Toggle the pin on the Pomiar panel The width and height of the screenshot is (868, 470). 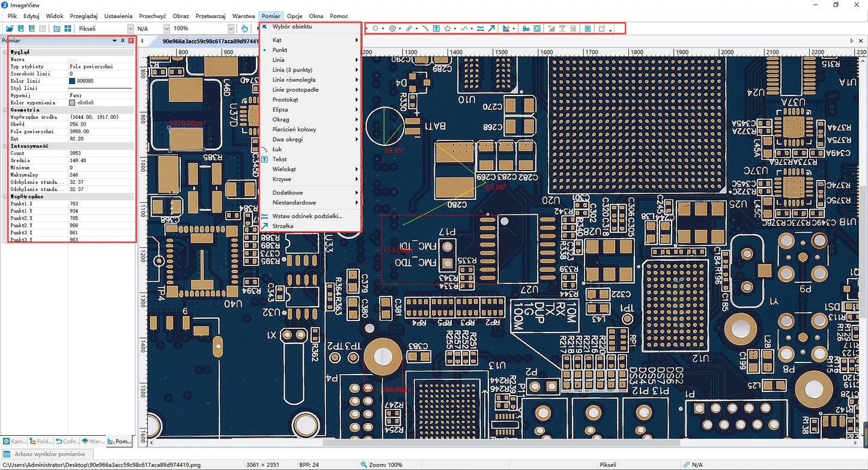coord(121,41)
